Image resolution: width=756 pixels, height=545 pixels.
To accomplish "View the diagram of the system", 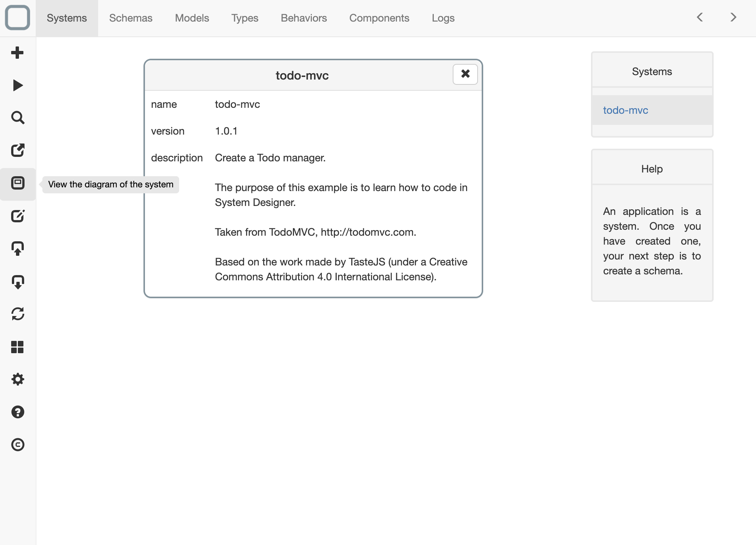I will click(17, 183).
